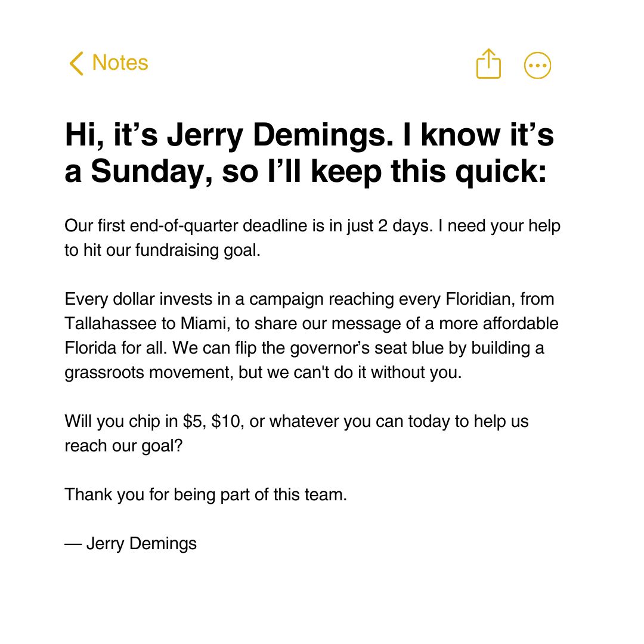Click the bold heading starting "Hi, it's Jerry"
The height and width of the screenshot is (644, 644).
[x=309, y=153]
